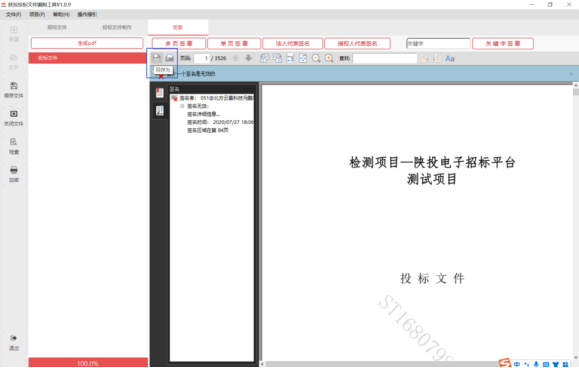Click the 生成pdf button
The width and height of the screenshot is (579, 368).
(x=87, y=43)
